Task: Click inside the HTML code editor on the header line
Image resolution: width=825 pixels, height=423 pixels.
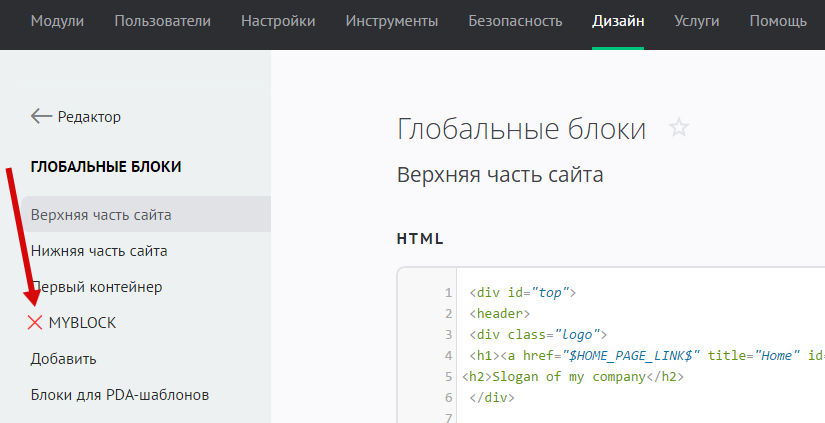Action: 499,314
